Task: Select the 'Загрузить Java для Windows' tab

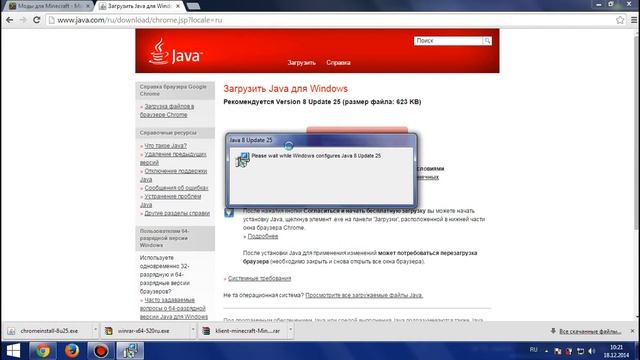Action: tap(139, 6)
